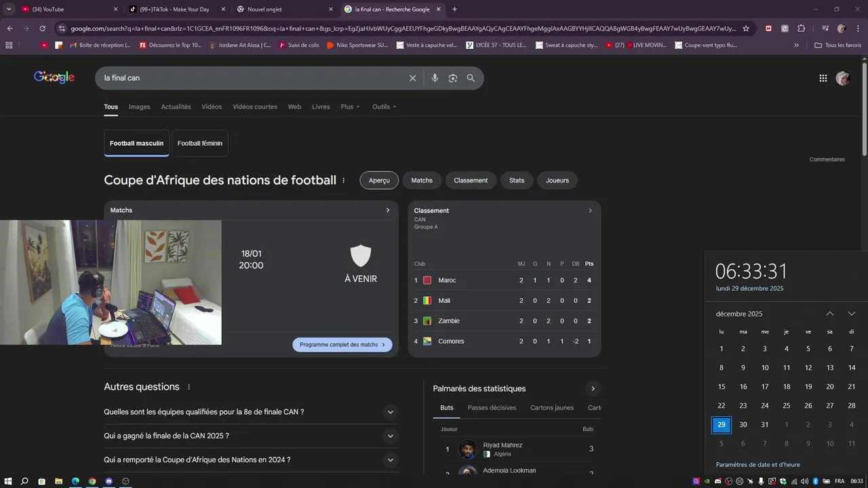Open the Passes décisives stats tab

(x=492, y=407)
